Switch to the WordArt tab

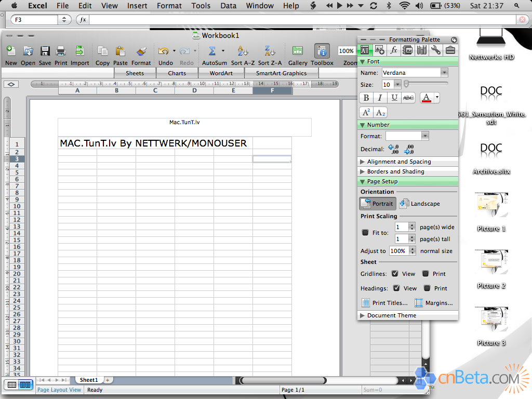[x=221, y=73]
